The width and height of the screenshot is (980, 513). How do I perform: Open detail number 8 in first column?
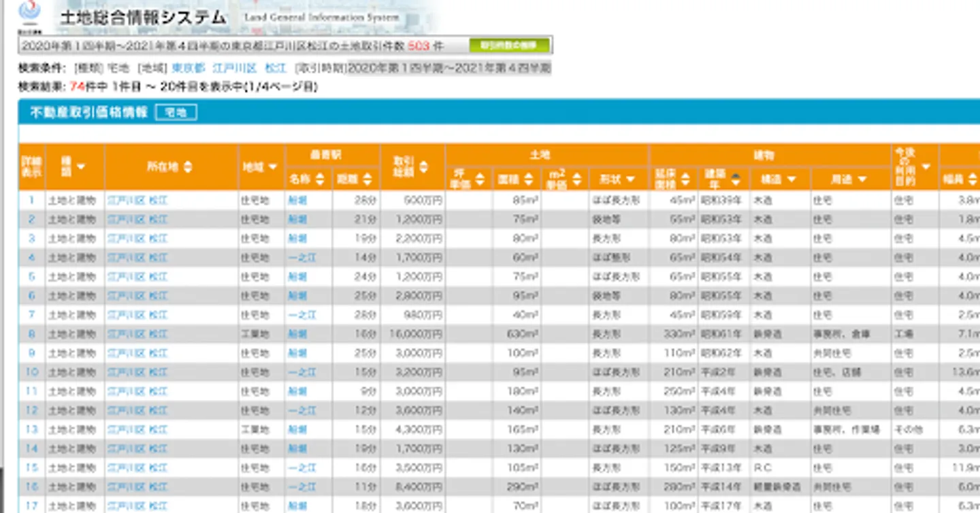[31, 334]
